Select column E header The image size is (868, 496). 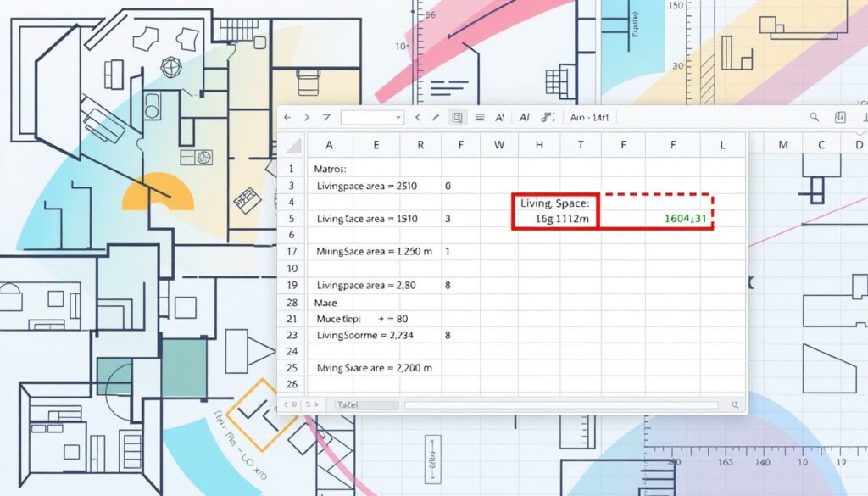coord(376,145)
